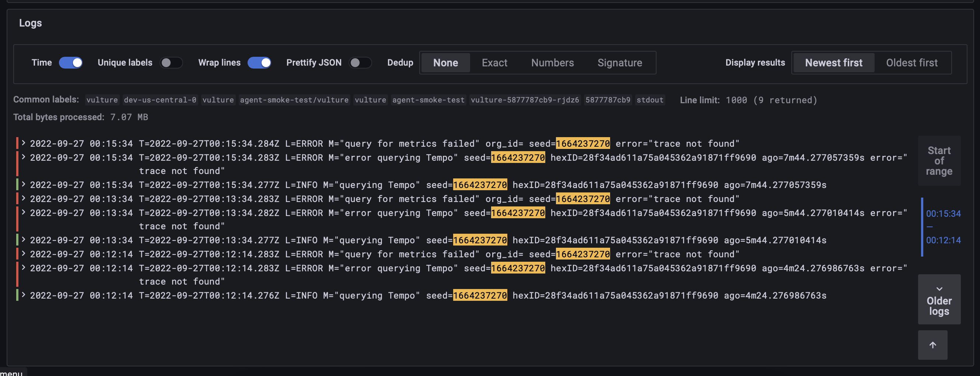Viewport: 980px width, 376px height.
Task: Enable Prettify JSON
Action: (361, 62)
